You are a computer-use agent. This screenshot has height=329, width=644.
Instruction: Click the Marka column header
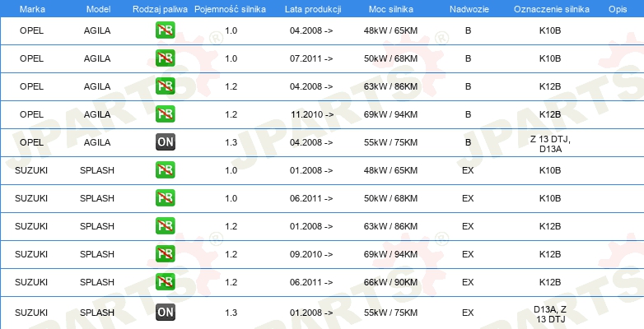tap(32, 9)
